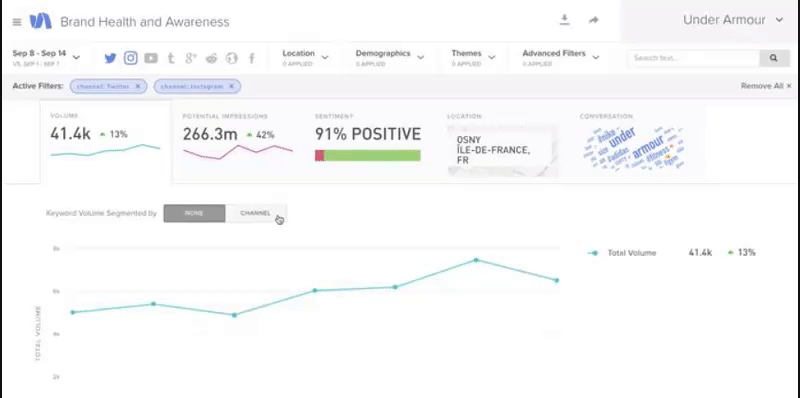Viewport: 800px width, 398px height.
Task: Expand the Themes filter dropdown
Action: [473, 58]
